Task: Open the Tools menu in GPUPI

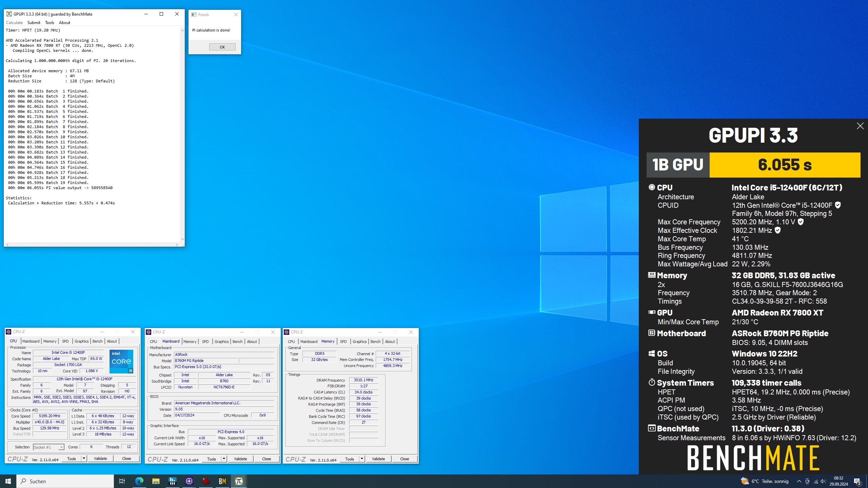Action: pyautogui.click(x=50, y=23)
